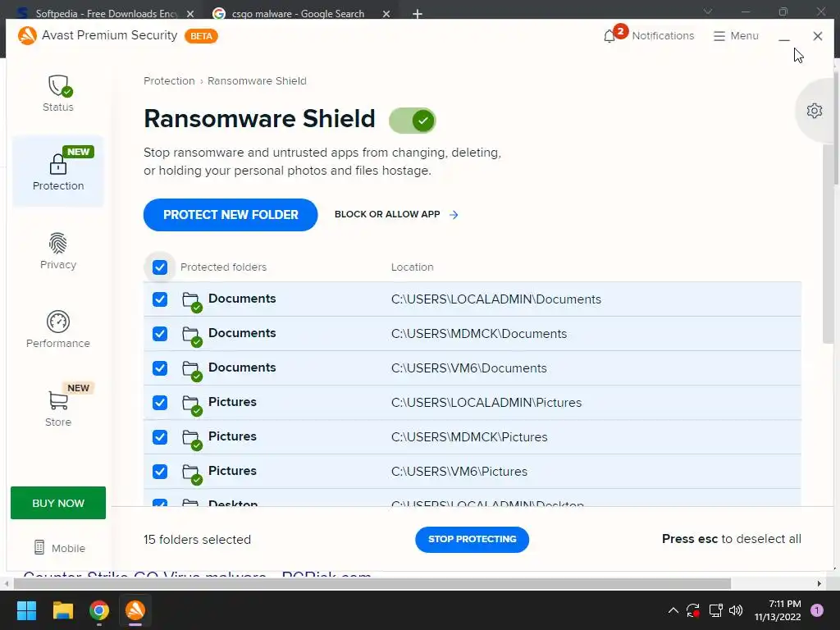
Task: Uncheck MDMCK Pictures checkbox
Action: [x=160, y=437]
